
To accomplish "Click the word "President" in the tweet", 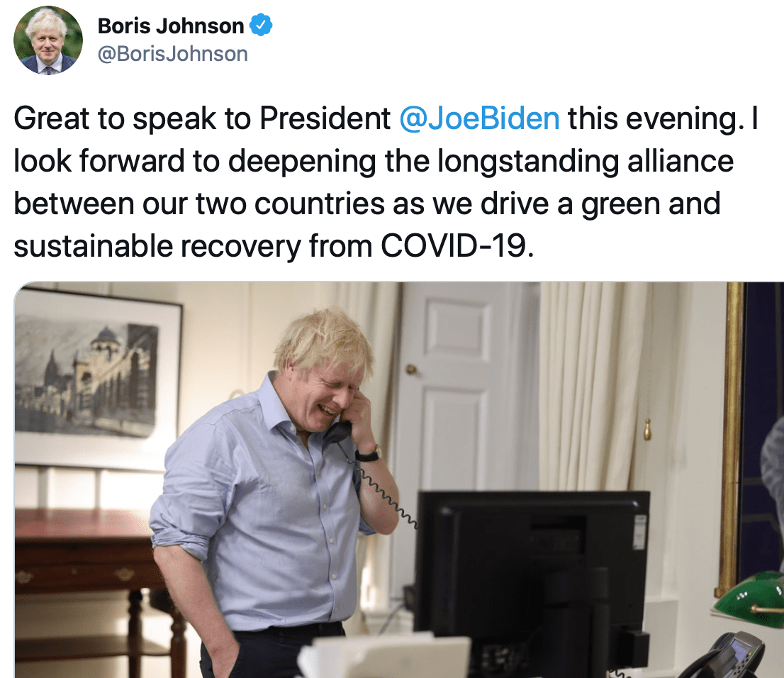I will pos(325,118).
